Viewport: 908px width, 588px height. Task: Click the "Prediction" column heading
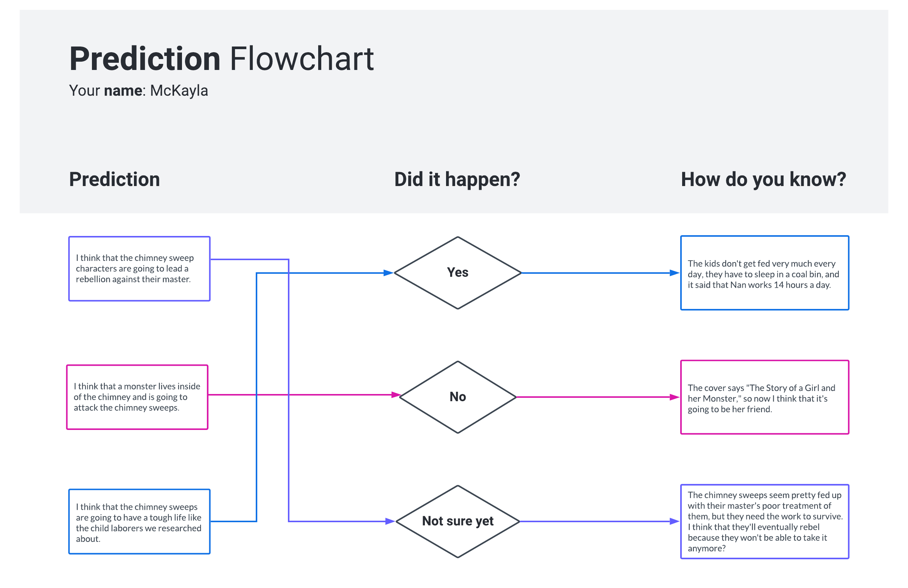[115, 179]
